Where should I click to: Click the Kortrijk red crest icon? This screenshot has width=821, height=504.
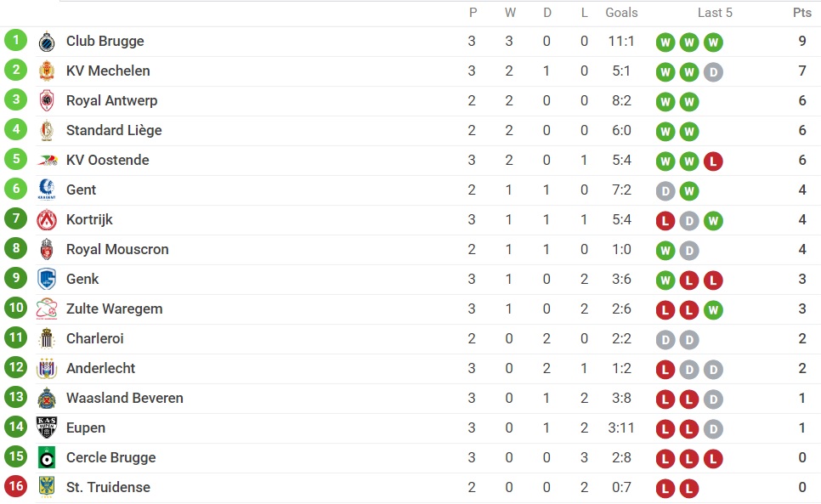click(47, 220)
